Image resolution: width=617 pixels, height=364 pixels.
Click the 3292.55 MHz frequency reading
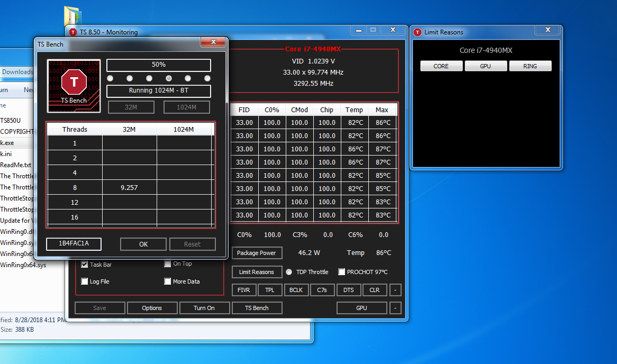tap(314, 84)
